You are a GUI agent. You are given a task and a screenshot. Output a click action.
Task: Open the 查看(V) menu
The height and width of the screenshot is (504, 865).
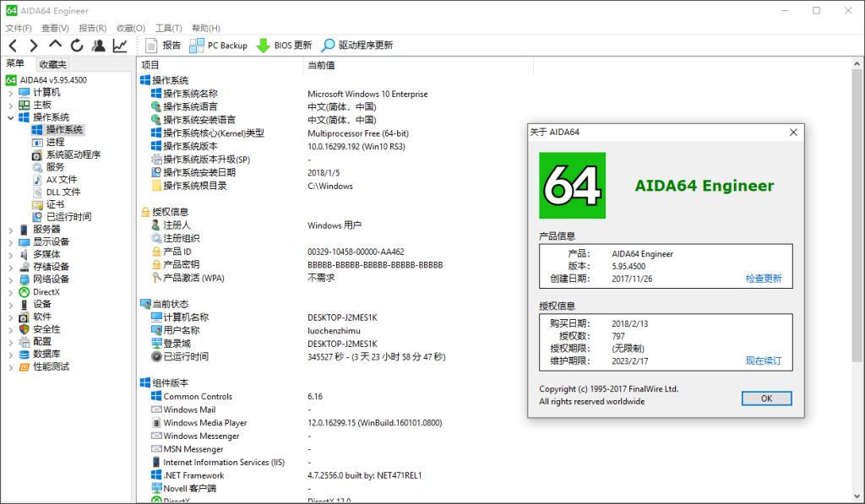coord(55,28)
